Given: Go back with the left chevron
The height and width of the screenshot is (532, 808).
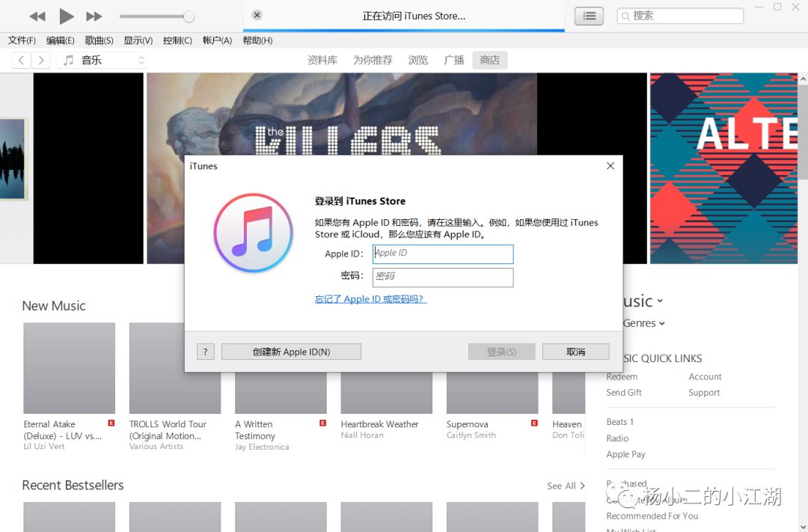Looking at the screenshot, I should click(x=21, y=61).
